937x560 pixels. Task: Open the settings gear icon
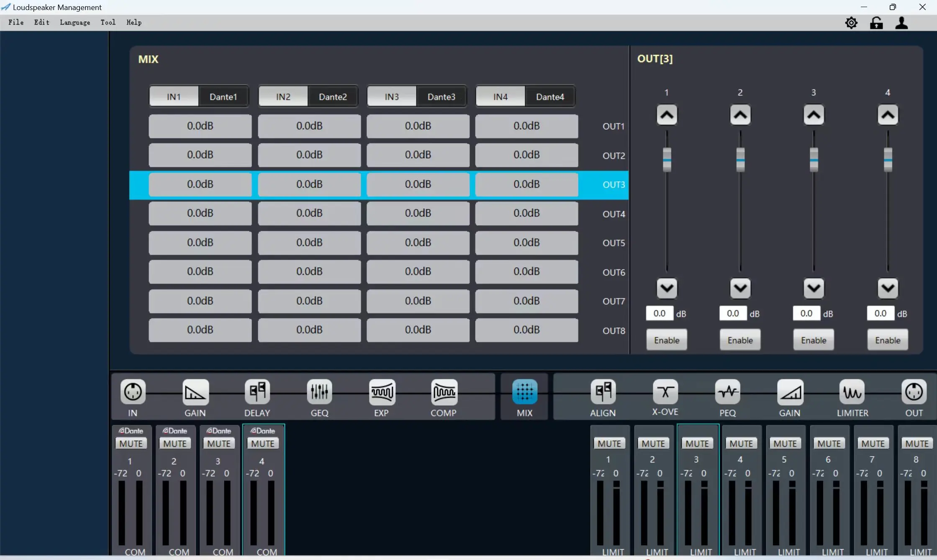(x=851, y=23)
